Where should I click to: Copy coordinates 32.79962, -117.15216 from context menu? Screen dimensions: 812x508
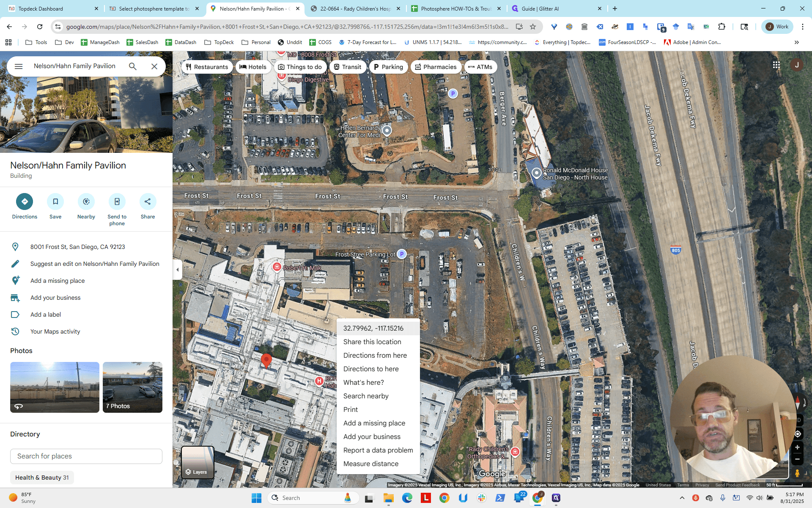tap(378, 328)
